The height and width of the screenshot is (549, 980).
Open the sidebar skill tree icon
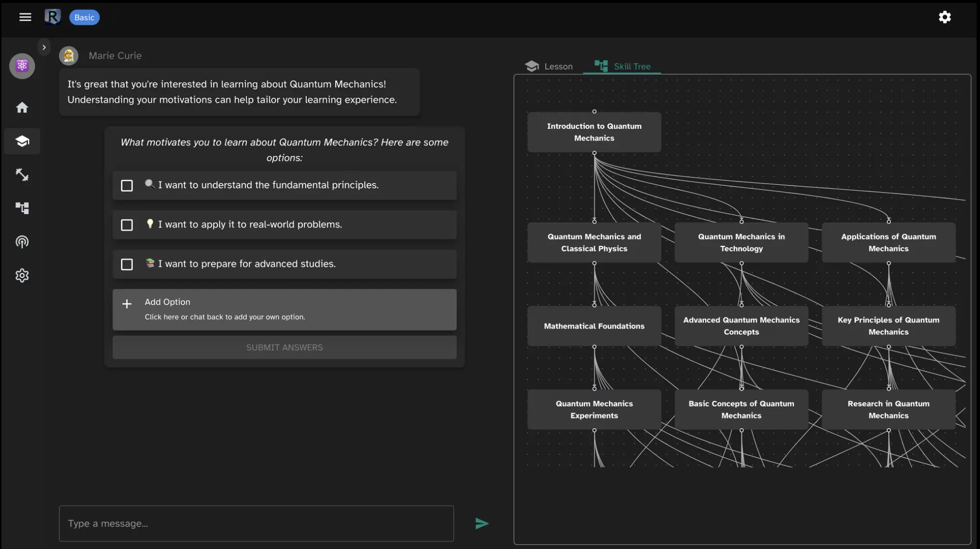(22, 208)
